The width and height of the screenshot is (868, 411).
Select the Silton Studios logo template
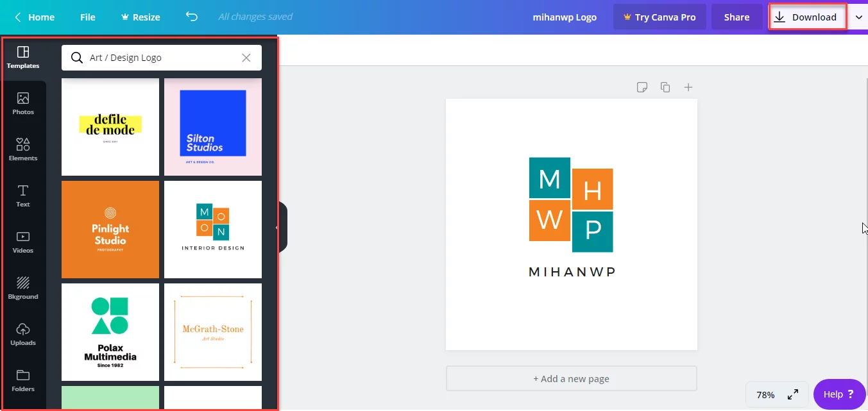click(213, 126)
